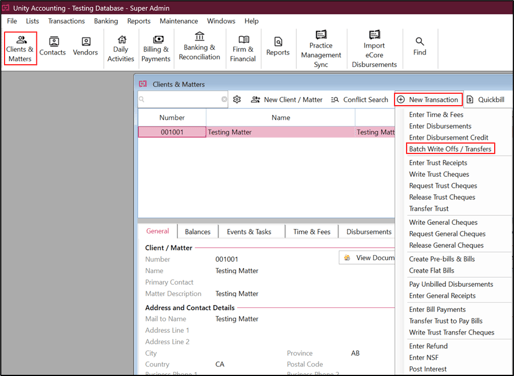Click the Name column header
The width and height of the screenshot is (514, 376).
(281, 118)
